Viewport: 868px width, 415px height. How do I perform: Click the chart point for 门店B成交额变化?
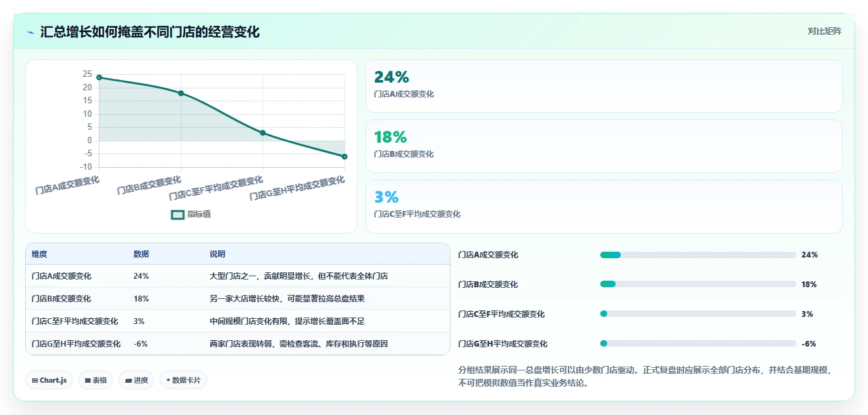[x=181, y=93]
